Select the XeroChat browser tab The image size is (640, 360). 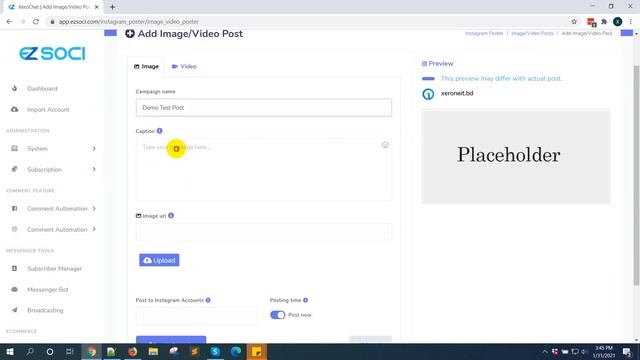click(53, 7)
